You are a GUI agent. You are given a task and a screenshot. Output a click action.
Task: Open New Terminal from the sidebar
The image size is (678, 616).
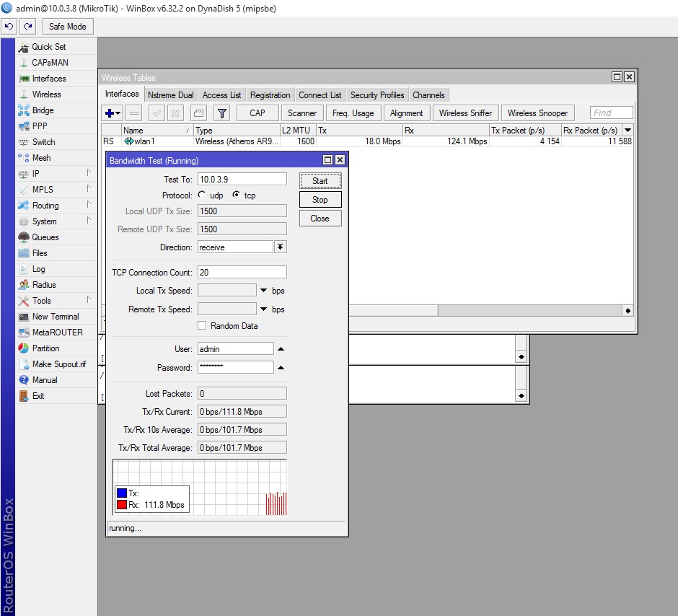56,317
